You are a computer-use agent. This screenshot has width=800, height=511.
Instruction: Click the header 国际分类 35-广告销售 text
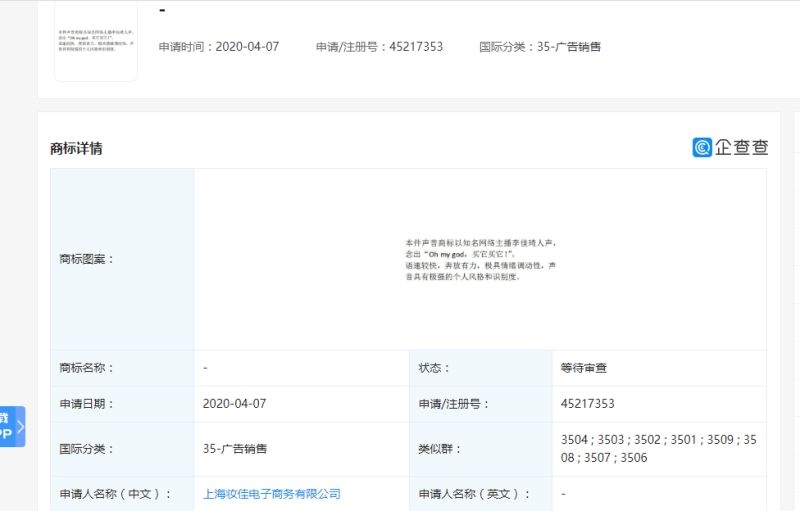(540, 47)
